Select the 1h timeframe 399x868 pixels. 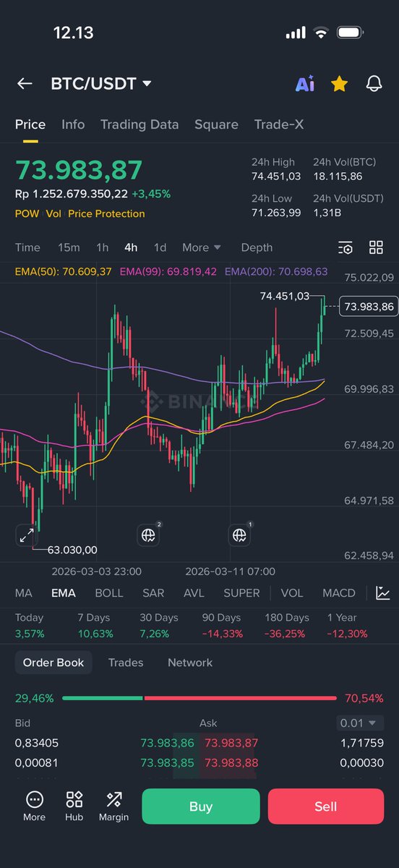103,247
